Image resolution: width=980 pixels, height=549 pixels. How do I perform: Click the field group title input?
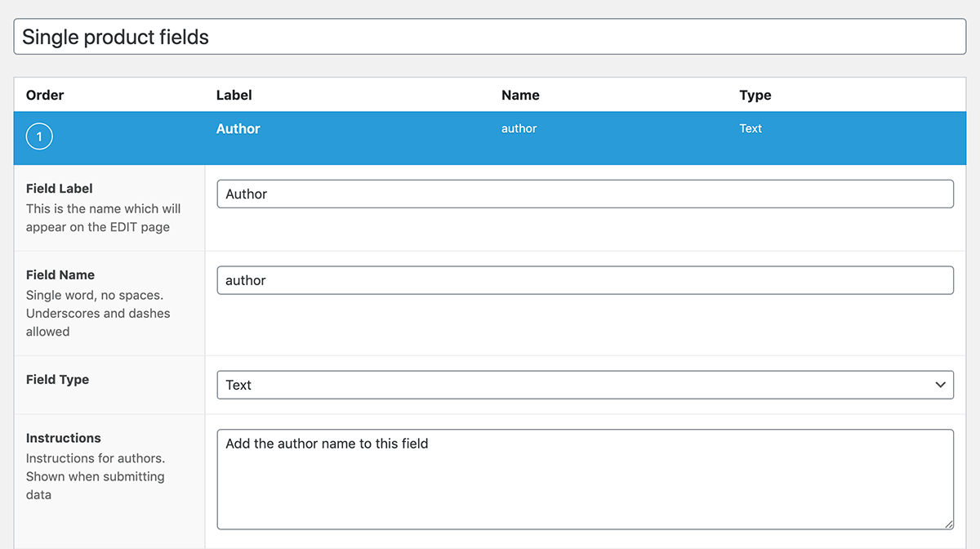489,37
